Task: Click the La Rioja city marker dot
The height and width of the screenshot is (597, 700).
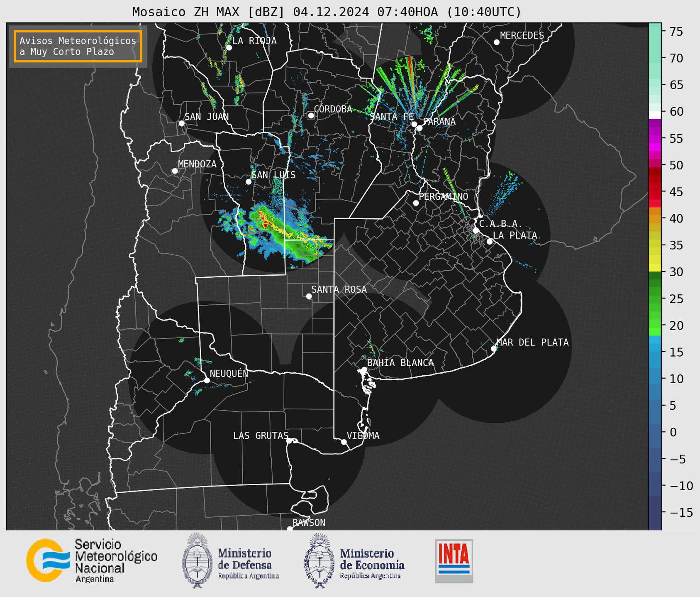Action: tap(229, 48)
